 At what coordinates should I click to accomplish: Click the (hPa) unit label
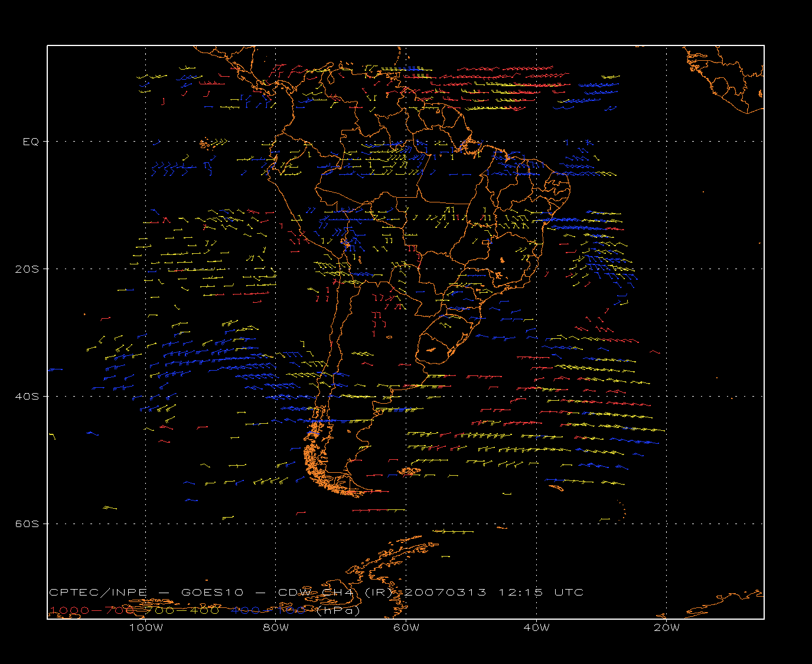338,611
